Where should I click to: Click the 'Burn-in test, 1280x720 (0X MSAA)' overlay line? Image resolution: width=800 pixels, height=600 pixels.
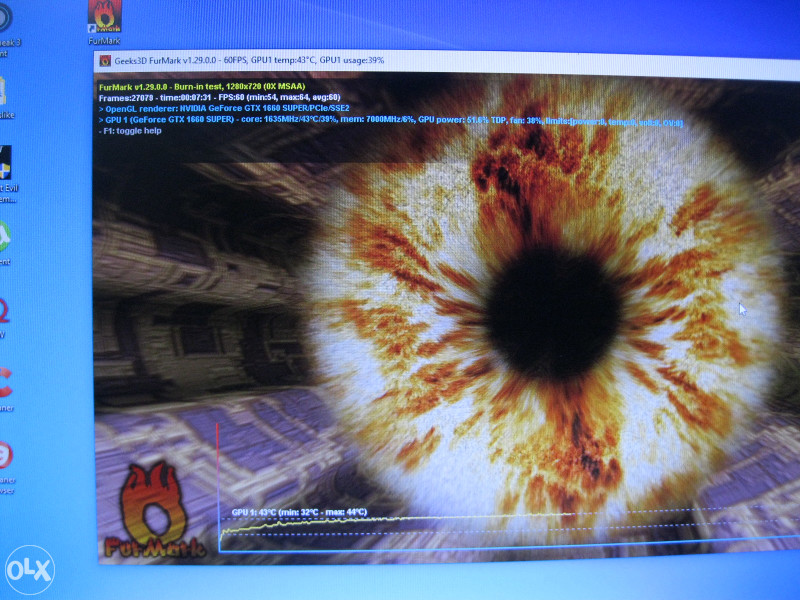click(x=202, y=87)
